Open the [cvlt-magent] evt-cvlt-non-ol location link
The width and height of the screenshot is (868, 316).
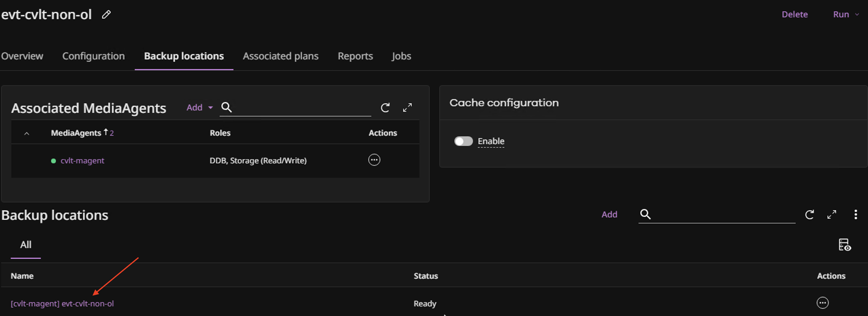62,304
